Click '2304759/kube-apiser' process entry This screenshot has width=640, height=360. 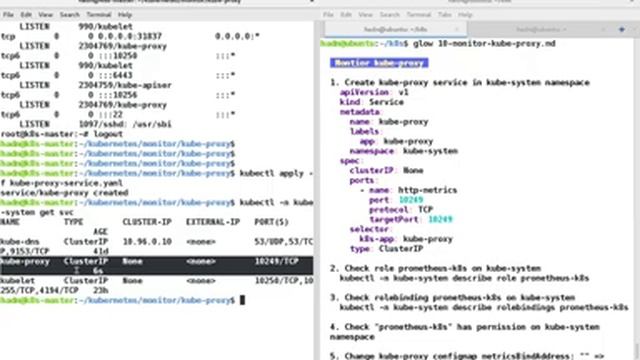[x=125, y=85]
